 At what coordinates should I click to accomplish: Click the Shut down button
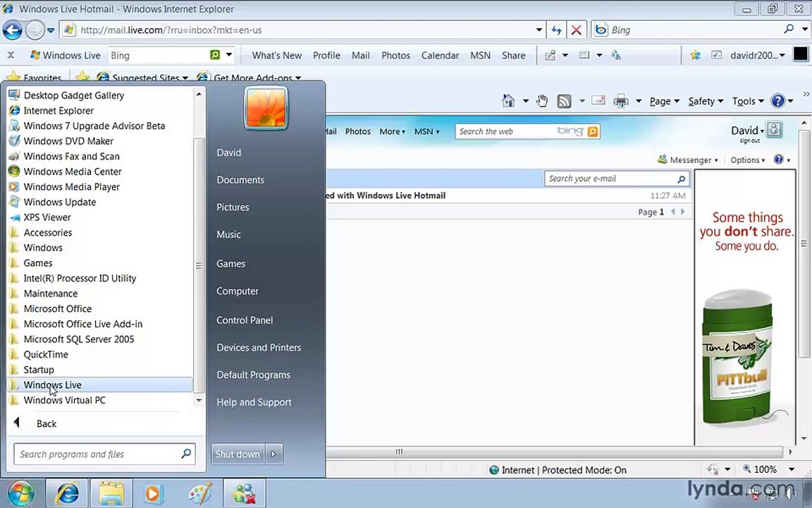238,454
